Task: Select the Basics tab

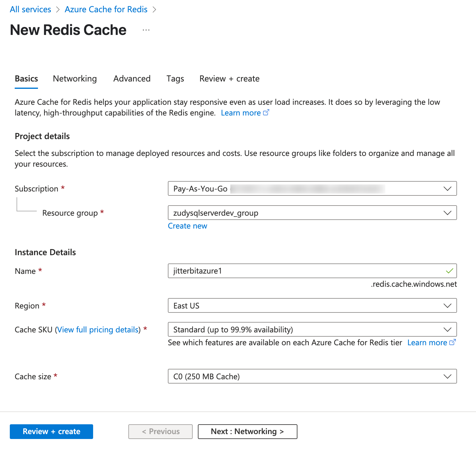Action: 26,79
